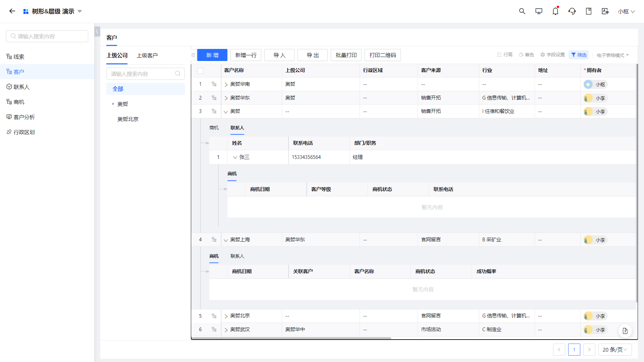The width and height of the screenshot is (644, 362).
Task: Click 新增一行 button
Action: [246, 55]
